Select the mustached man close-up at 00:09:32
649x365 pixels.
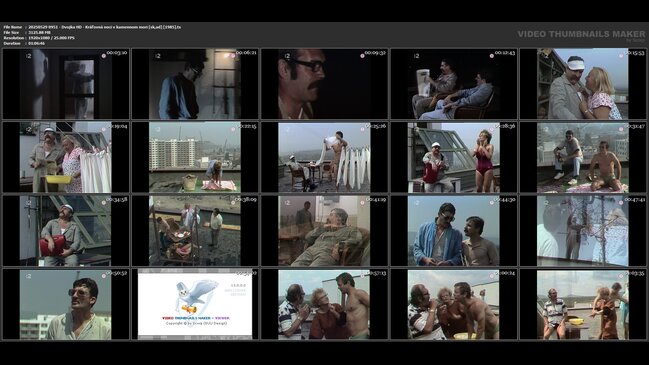[x=324, y=84]
